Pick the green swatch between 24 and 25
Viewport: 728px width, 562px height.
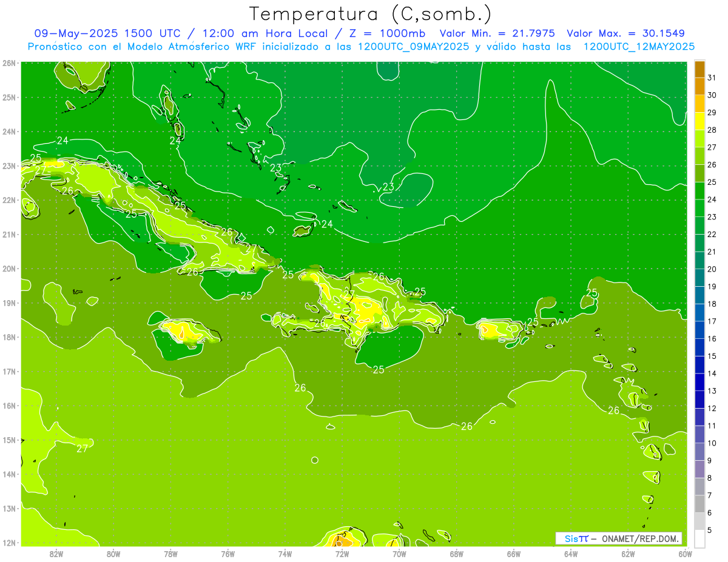point(700,190)
